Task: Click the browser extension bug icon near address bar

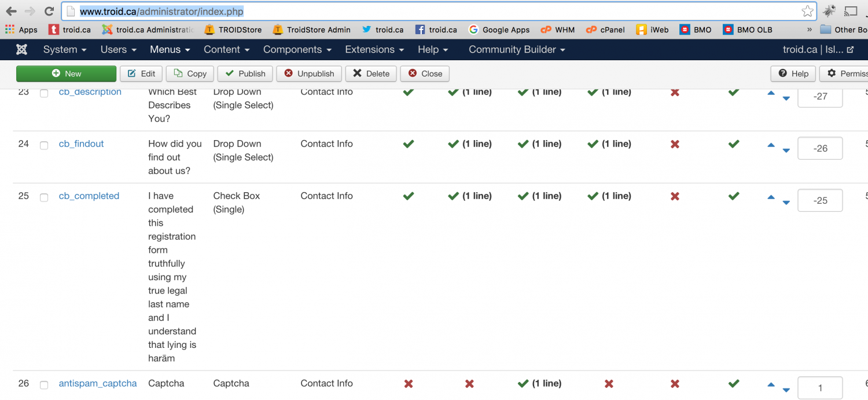Action: [x=830, y=11]
